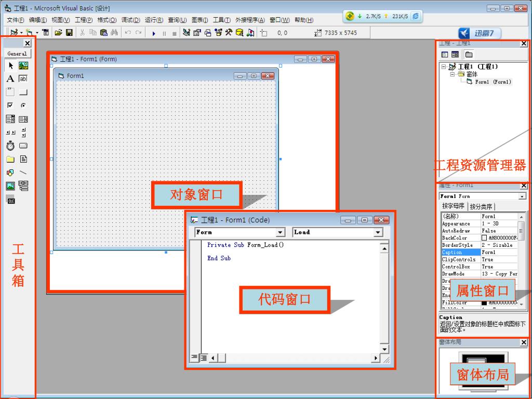Select the Pointer tool in toolbox
The height and width of the screenshot is (399, 532).
click(10, 65)
